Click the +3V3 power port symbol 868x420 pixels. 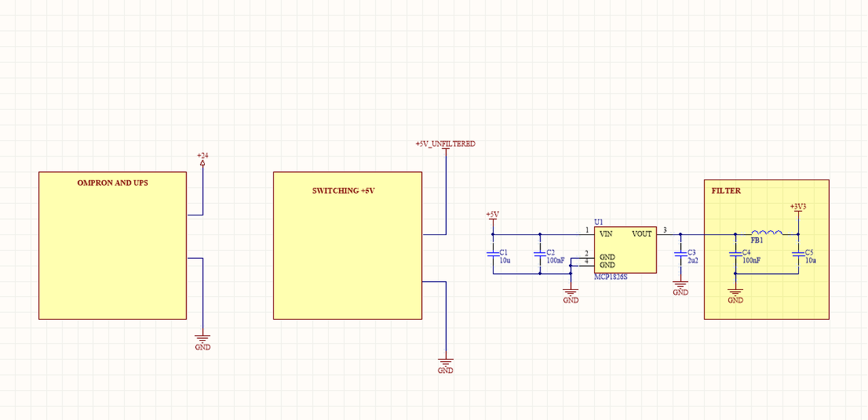[798, 209]
